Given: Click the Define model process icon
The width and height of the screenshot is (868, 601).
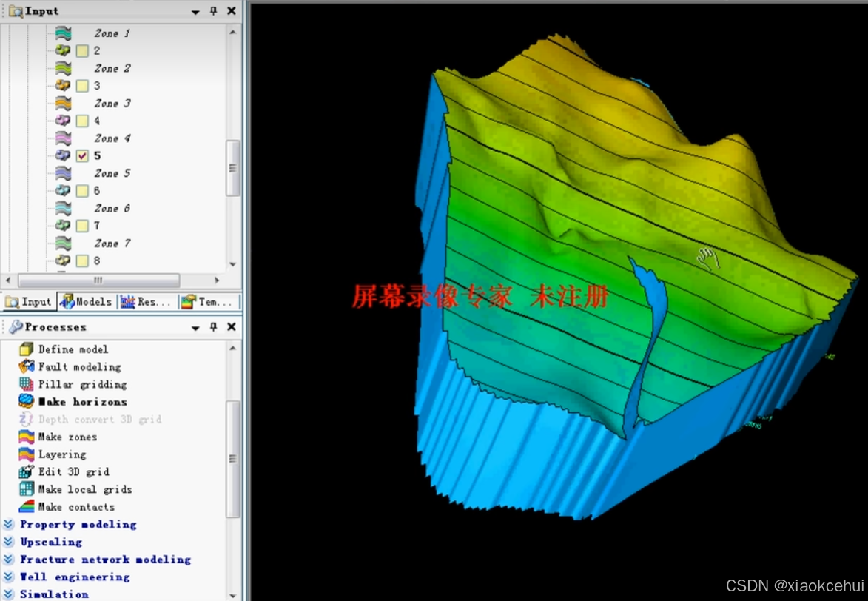Looking at the screenshot, I should pyautogui.click(x=26, y=349).
